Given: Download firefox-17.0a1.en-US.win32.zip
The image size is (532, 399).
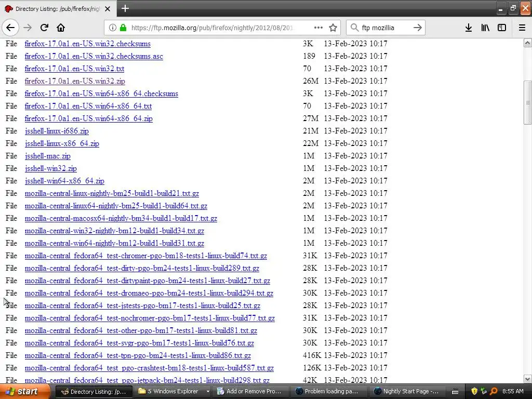Looking at the screenshot, I should coord(75,82).
